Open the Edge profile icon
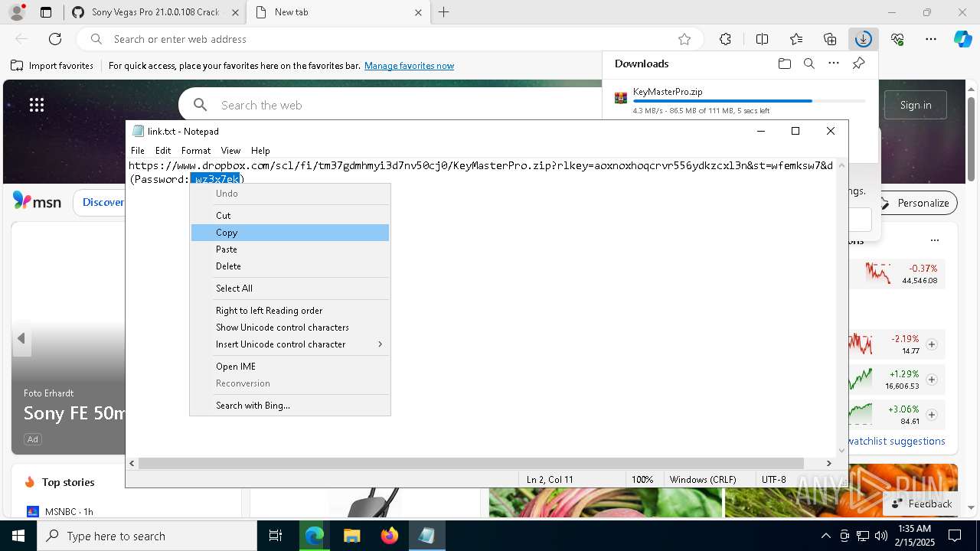The height and width of the screenshot is (551, 980). point(17,12)
